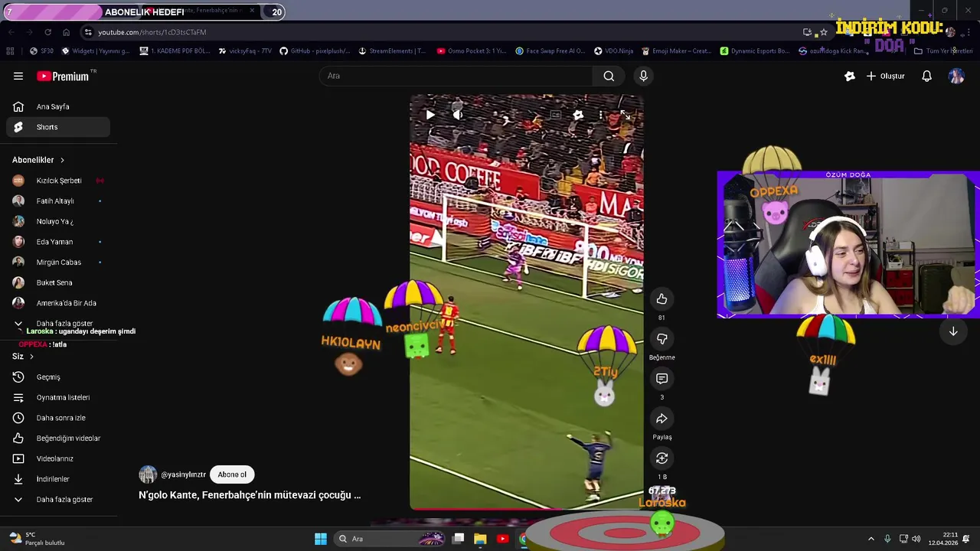
Task: Show hidden system tray icons
Action: pos(871,539)
